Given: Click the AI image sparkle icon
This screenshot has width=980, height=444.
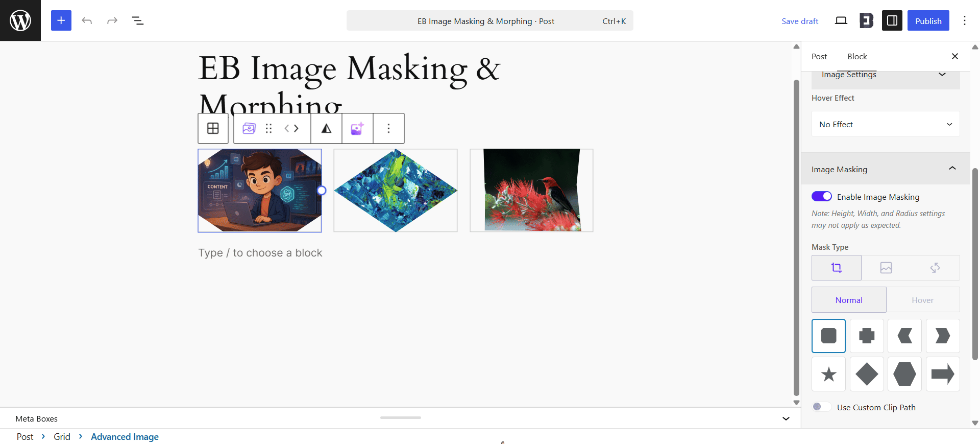Looking at the screenshot, I should pos(357,128).
